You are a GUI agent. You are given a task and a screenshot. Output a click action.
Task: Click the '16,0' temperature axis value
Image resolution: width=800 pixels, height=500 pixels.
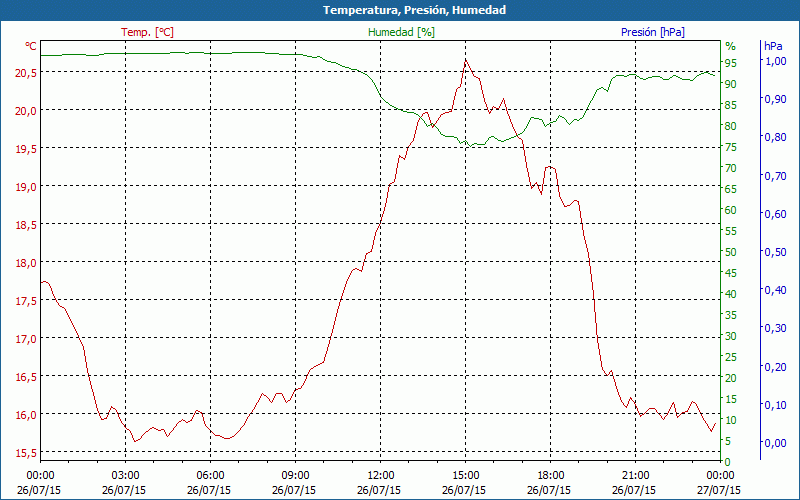pyautogui.click(x=26, y=415)
